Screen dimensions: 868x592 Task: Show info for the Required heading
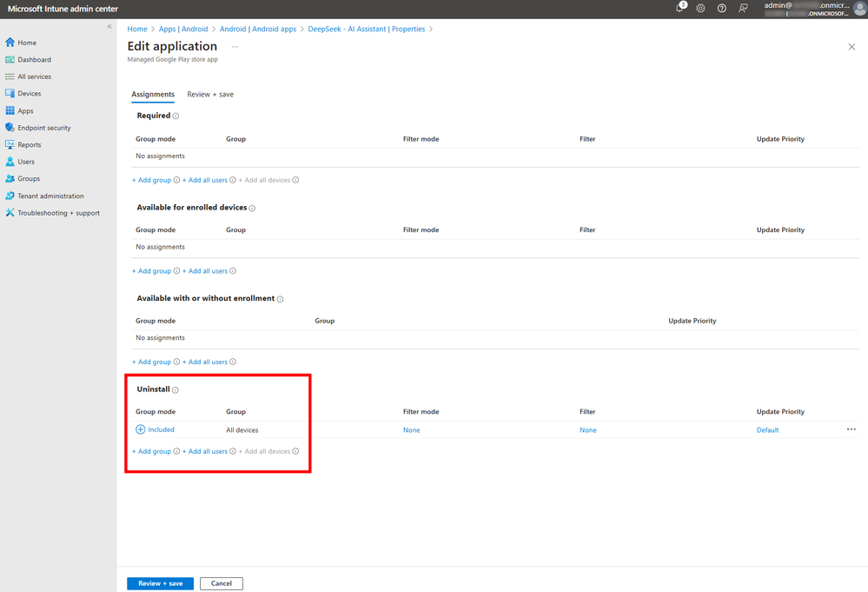(x=176, y=116)
